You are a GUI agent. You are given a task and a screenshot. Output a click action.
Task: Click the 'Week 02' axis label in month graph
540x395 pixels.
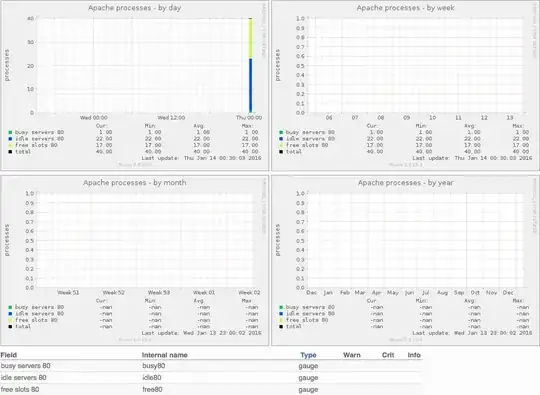pyautogui.click(x=249, y=293)
